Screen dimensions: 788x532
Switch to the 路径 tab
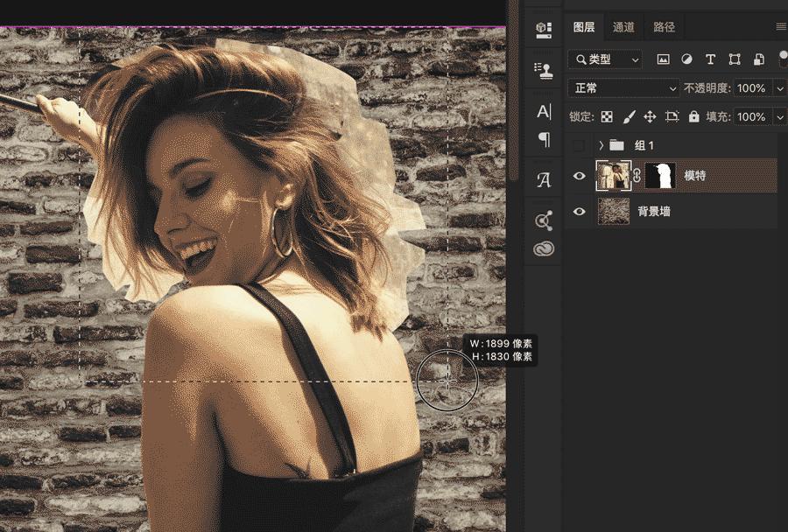(664, 27)
